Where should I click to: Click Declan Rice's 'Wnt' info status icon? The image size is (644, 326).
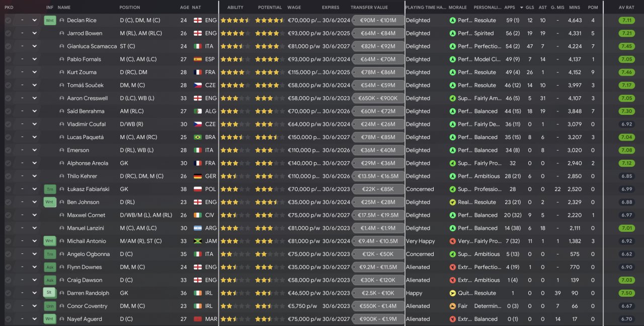click(50, 20)
